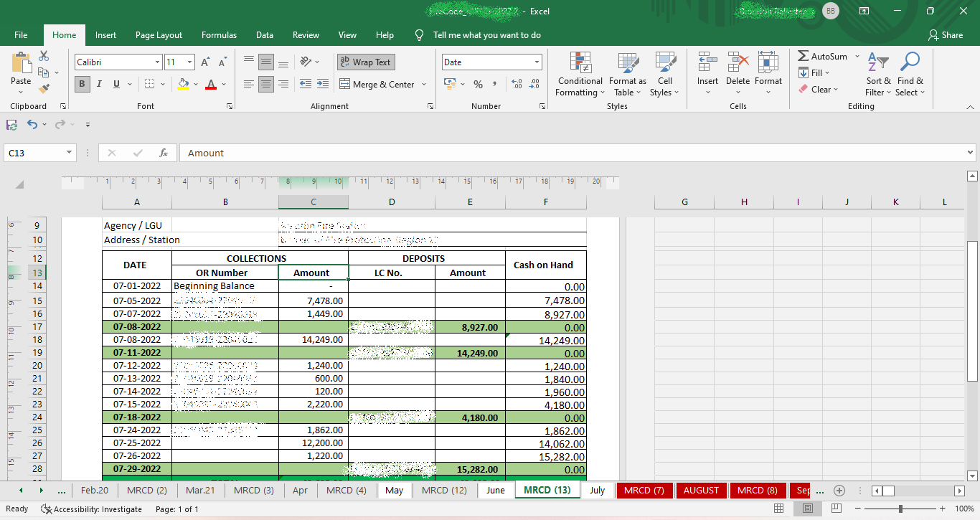Decrease the font size

point(223,62)
